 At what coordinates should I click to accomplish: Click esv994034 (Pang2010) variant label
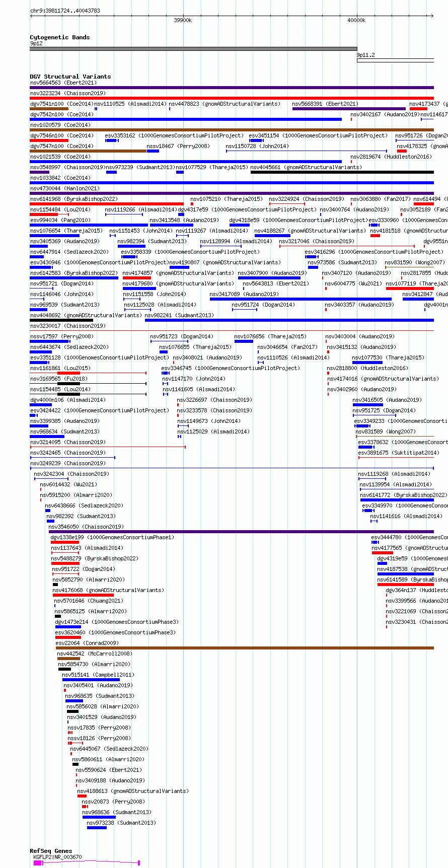click(60, 220)
